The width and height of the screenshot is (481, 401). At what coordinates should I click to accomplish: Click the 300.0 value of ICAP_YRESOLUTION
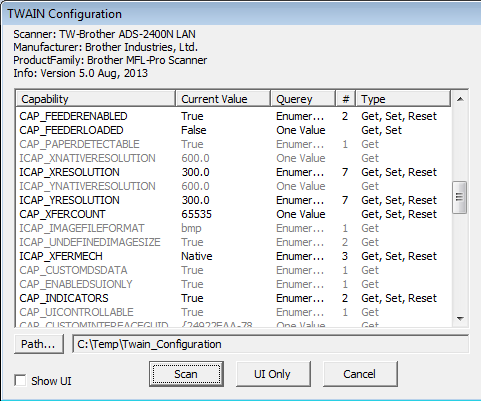(195, 200)
